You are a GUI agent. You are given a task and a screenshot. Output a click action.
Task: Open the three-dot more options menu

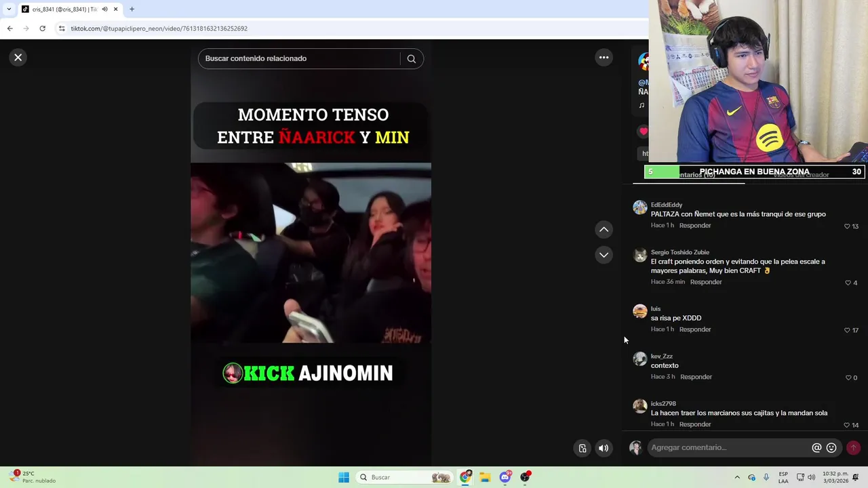604,58
